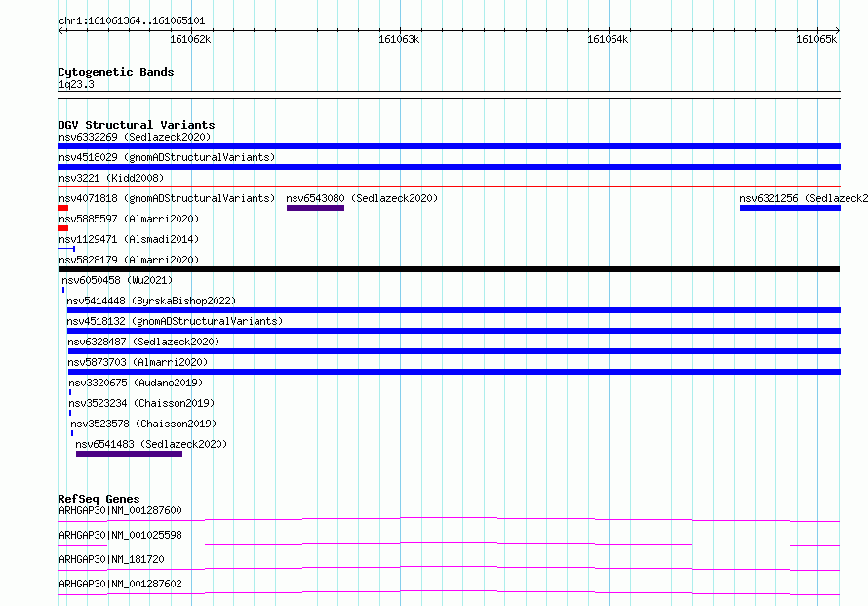868x606 pixels.
Task: Open transcript ARHGAP30|NM_001025598 label
Action: (120, 535)
